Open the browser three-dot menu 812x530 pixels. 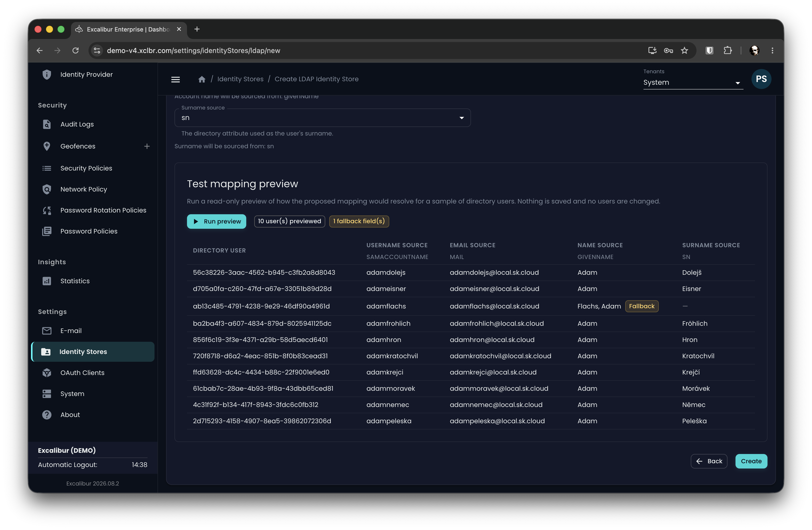(772, 50)
